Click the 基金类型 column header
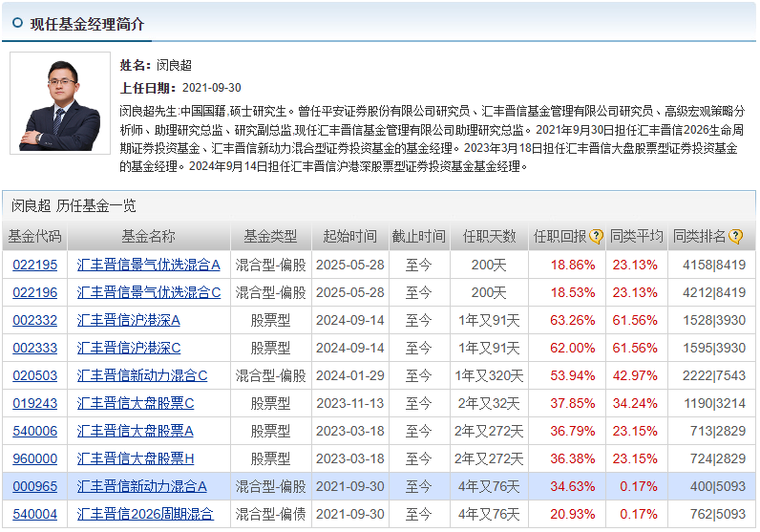This screenshot has height=532, width=760. 270,236
